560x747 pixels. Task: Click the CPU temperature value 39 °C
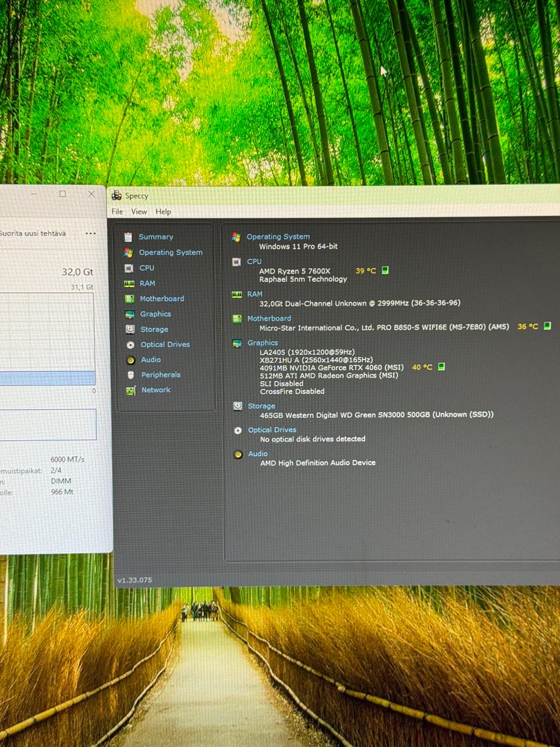click(366, 271)
